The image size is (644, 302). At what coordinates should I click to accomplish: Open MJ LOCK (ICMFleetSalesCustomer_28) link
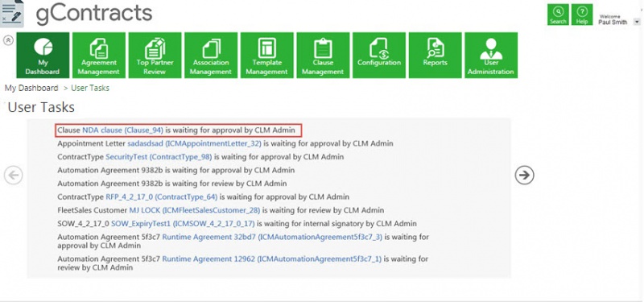[x=195, y=210]
